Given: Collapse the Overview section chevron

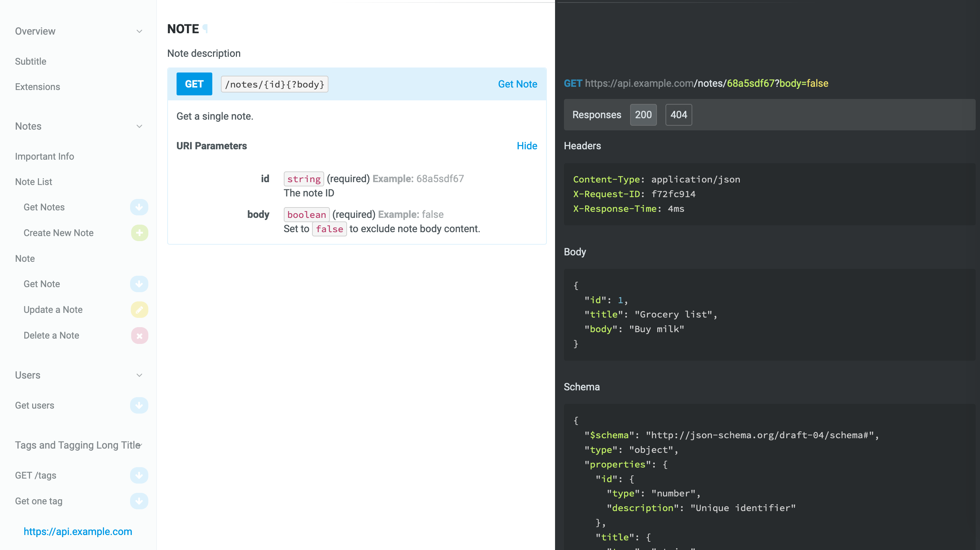Looking at the screenshot, I should pyautogui.click(x=139, y=31).
